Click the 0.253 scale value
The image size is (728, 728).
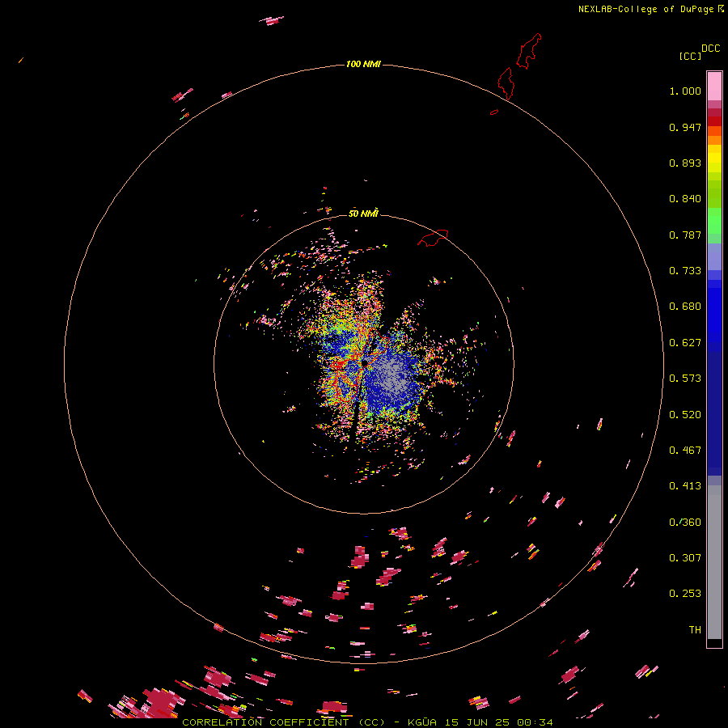click(x=685, y=594)
